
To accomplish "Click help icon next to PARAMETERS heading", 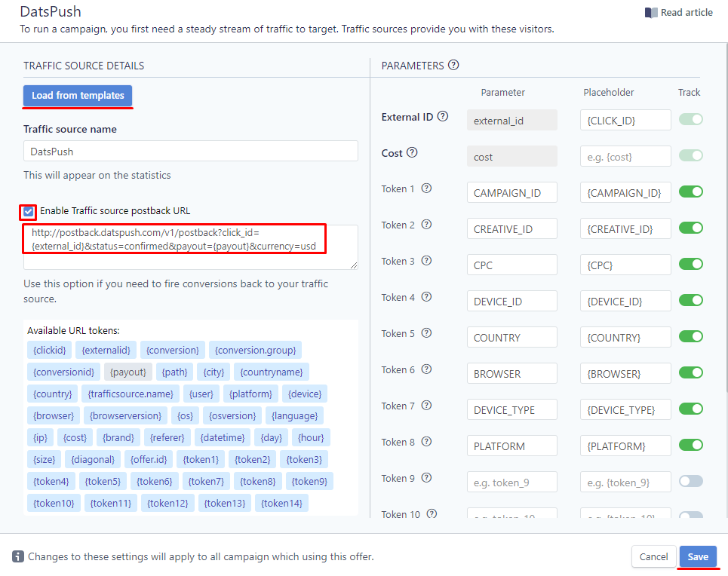I will (453, 65).
